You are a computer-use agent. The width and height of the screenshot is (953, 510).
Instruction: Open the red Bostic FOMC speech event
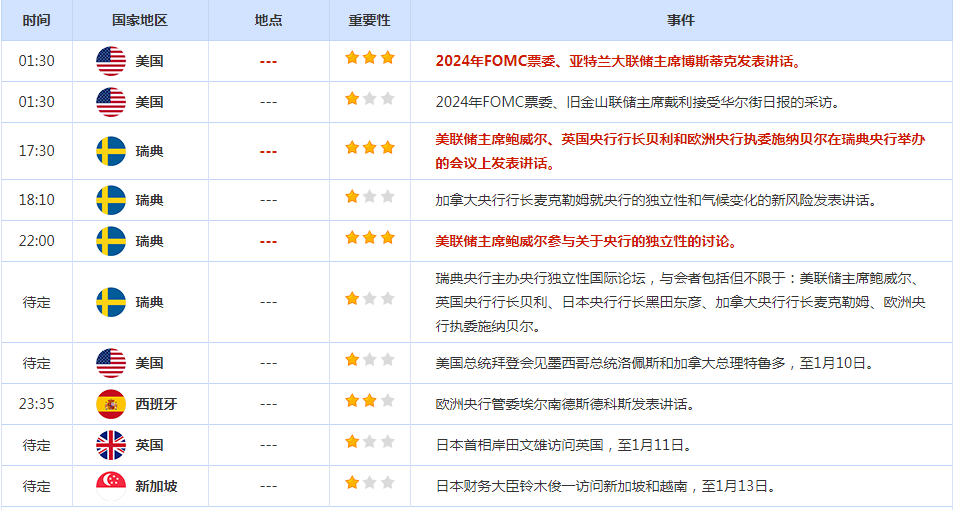click(x=618, y=61)
